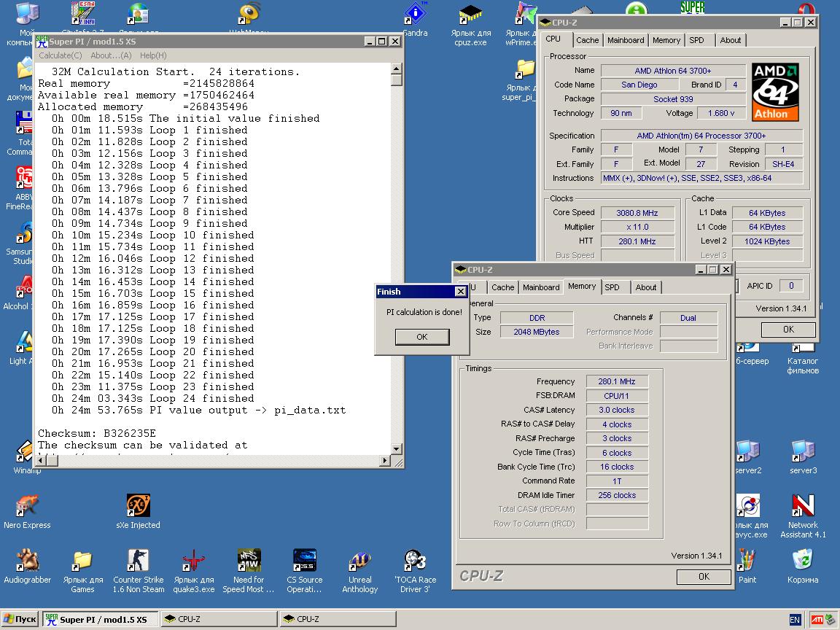Screen dimensions: 840x630
Task: Open CS Source desktop shortcut
Action: coord(304,570)
